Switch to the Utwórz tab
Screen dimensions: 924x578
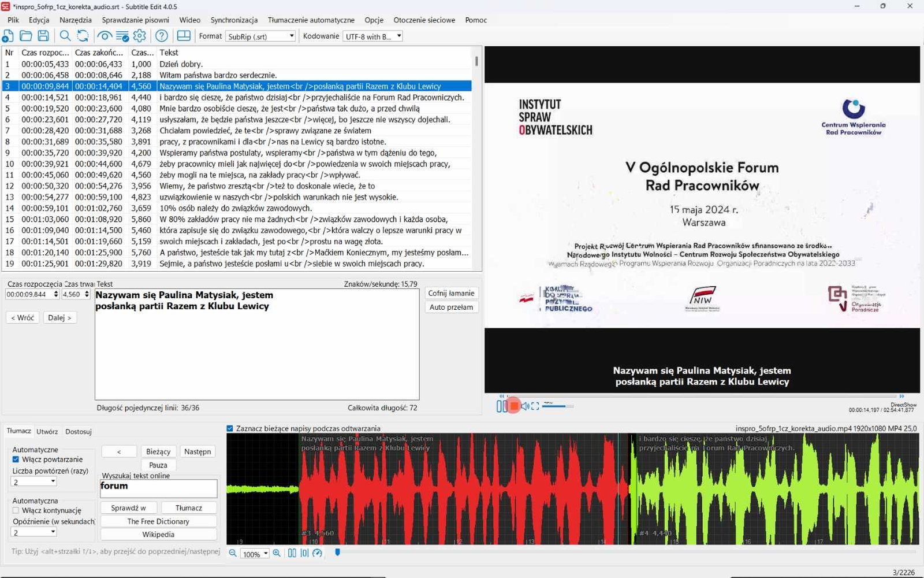(47, 431)
